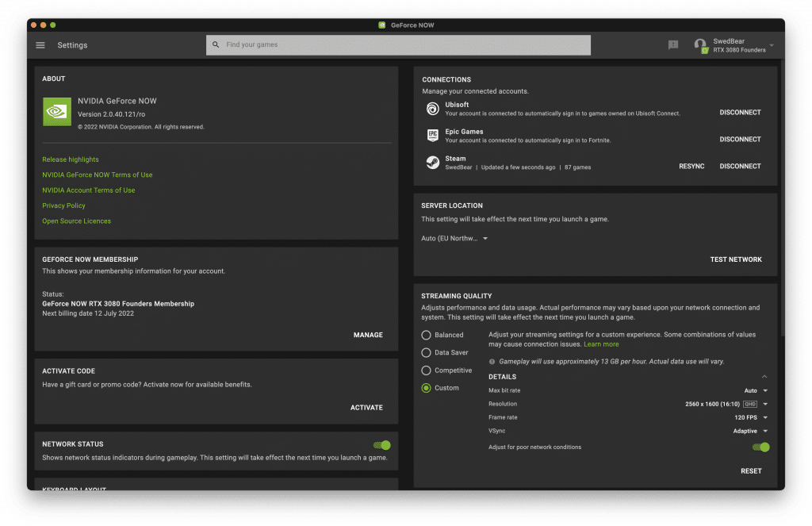Viewport: 812px width, 526px height.
Task: Click the settings page vertical scrollbar
Action: coord(783,197)
